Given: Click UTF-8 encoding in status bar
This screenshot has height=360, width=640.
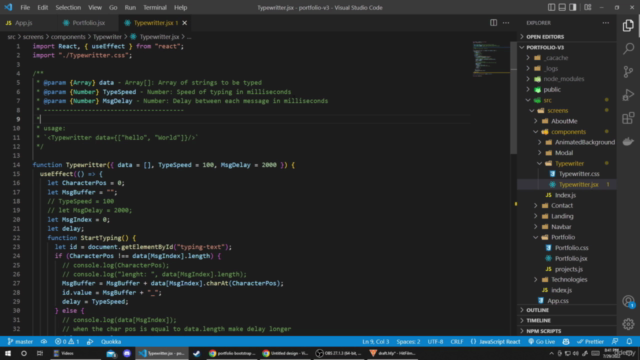Looking at the screenshot, I should [436, 342].
